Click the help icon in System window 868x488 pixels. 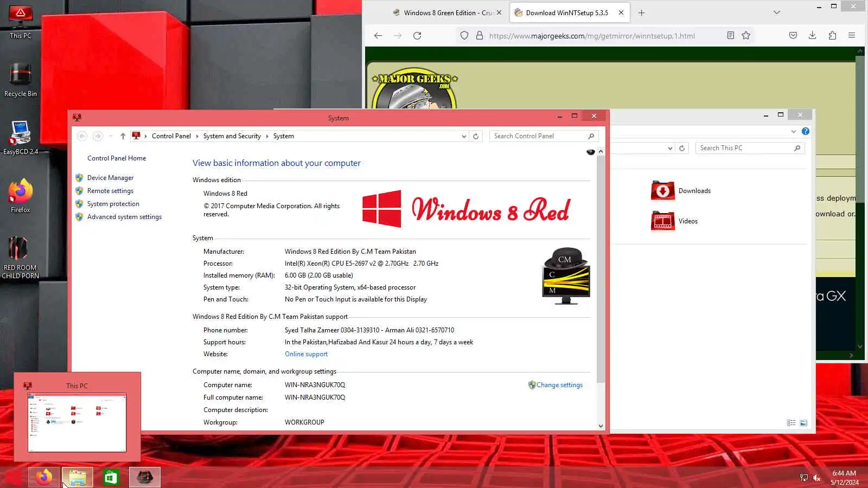[591, 152]
